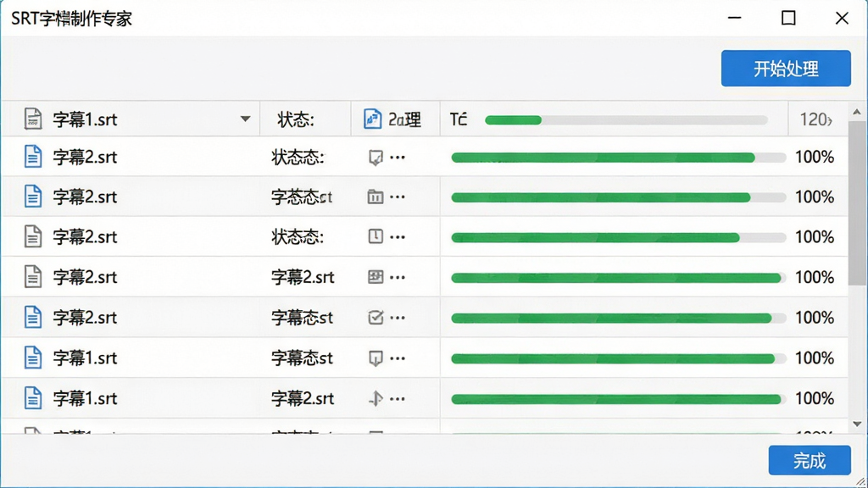
Task: Click the 状态: column header
Action: coord(296,119)
